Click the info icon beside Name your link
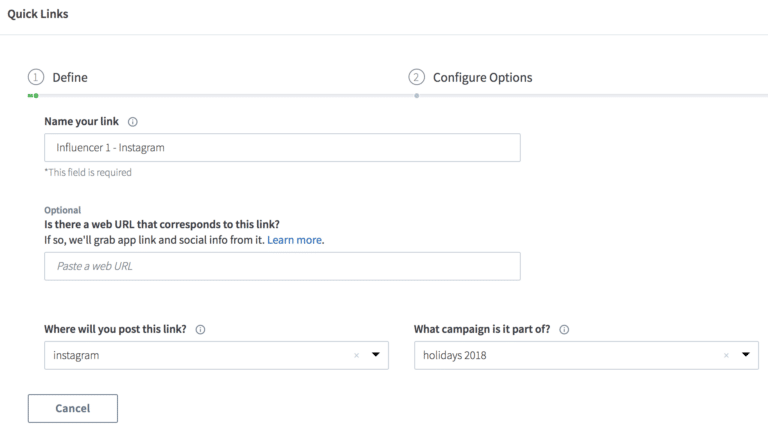The image size is (768, 431). click(133, 122)
